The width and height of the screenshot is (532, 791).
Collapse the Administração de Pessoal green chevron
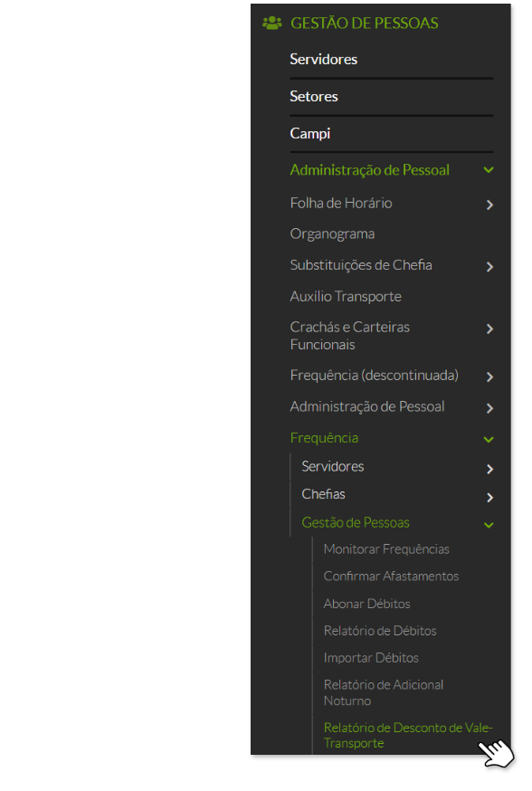(489, 170)
